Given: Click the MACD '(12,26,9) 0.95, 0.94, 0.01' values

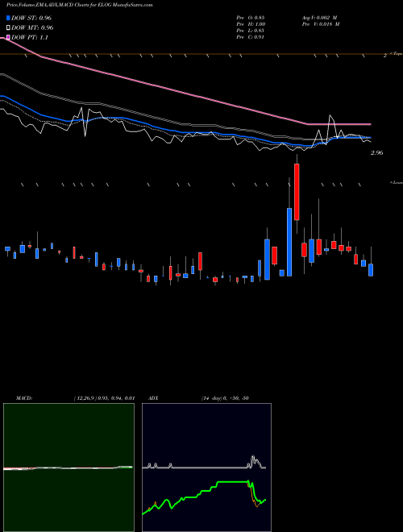Looking at the screenshot, I should (x=104, y=398).
